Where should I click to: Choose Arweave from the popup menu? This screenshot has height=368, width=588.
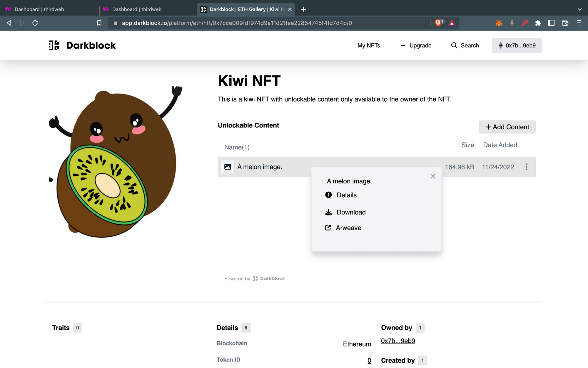(x=348, y=228)
